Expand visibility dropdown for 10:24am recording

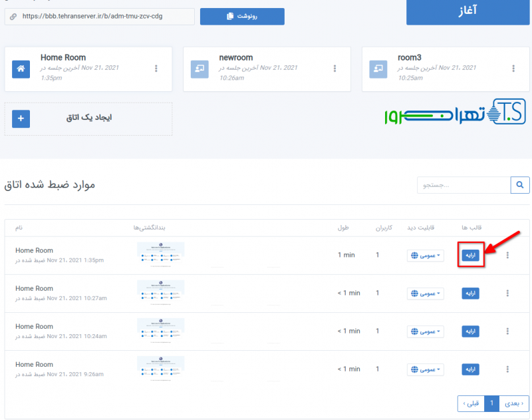click(426, 331)
